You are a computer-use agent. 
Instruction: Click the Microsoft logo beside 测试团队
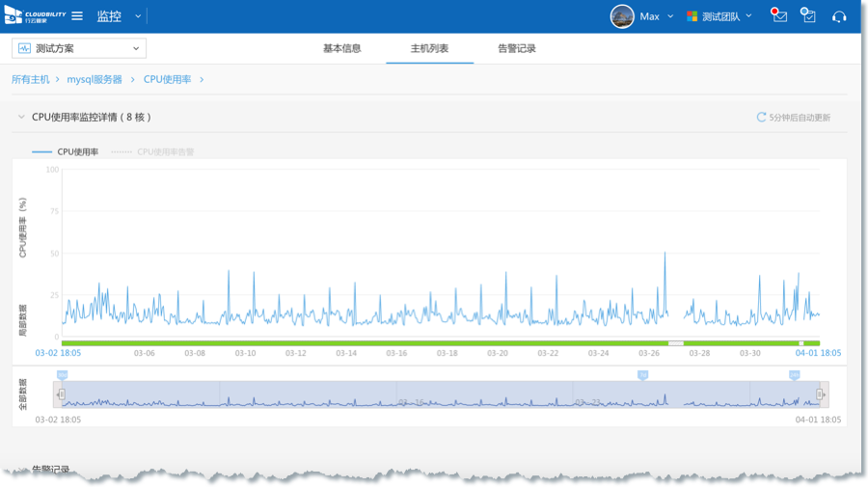[x=692, y=16]
